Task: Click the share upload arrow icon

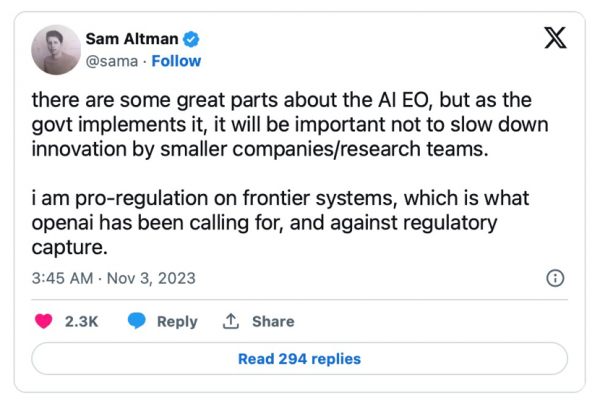Action: click(231, 321)
